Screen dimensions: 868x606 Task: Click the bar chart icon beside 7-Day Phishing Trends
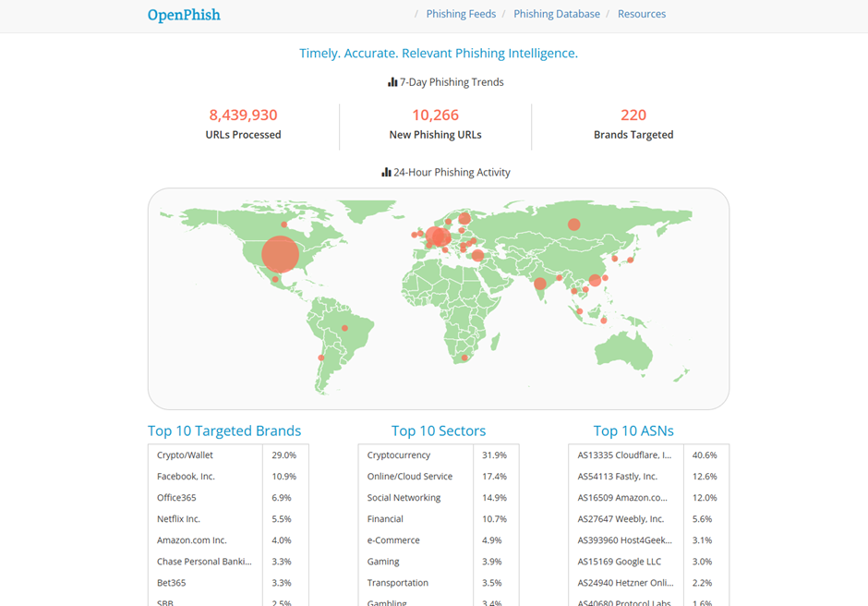pos(392,82)
